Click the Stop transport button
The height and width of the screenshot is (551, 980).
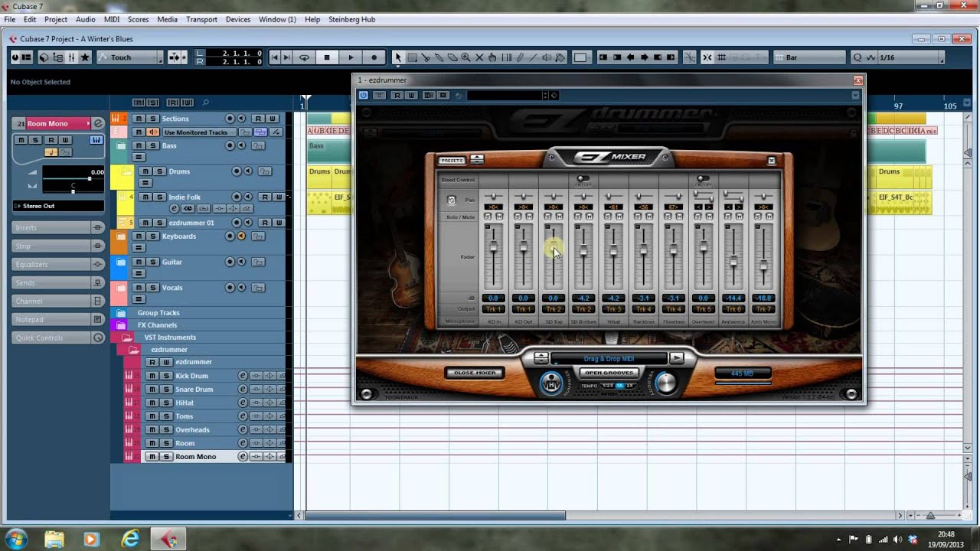[327, 57]
